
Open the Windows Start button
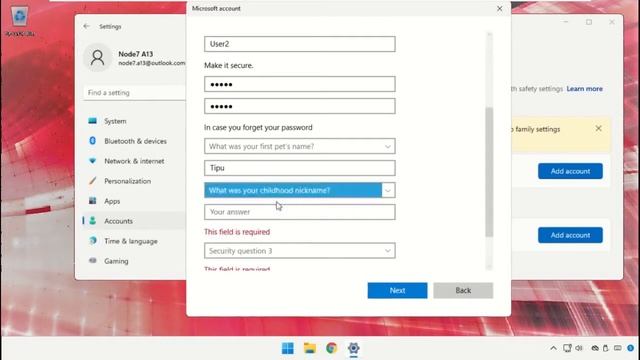[x=288, y=348]
